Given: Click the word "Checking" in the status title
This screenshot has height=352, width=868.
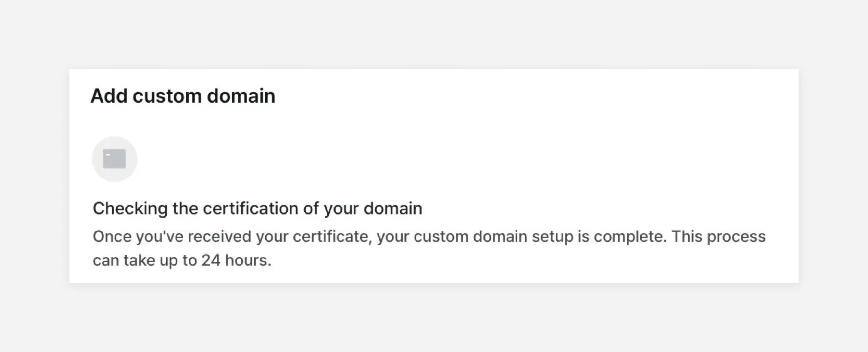Looking at the screenshot, I should [130, 208].
